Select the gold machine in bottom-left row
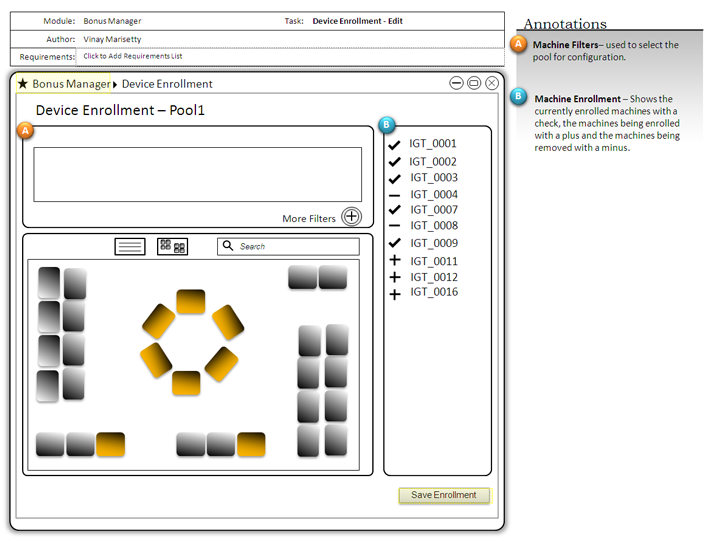 pyautogui.click(x=110, y=444)
